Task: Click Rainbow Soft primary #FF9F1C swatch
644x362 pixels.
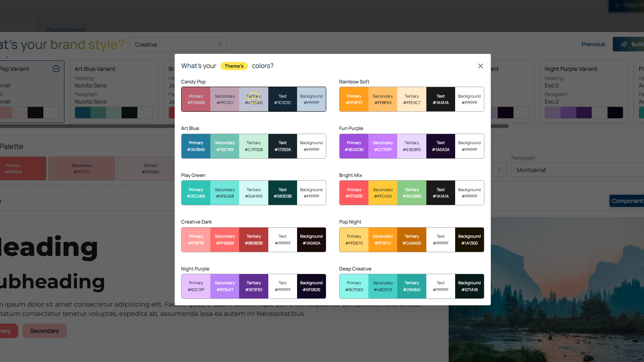Action: click(x=354, y=99)
